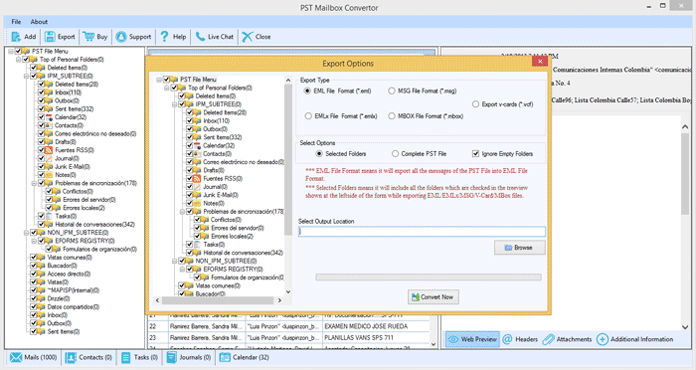Image resolution: width=696 pixels, height=370 pixels.
Task: Click Drafts(8) folder icon in main tree
Action: pos(49,142)
